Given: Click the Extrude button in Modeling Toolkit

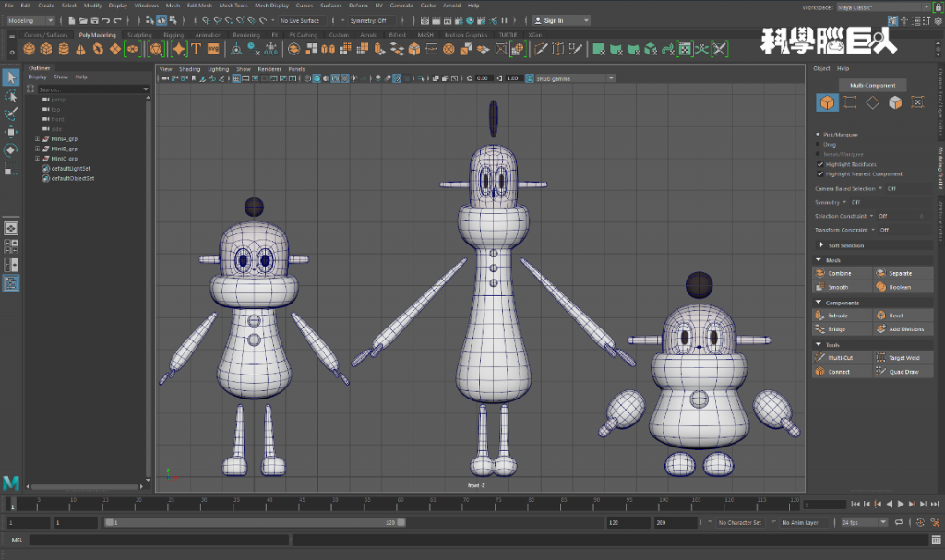Looking at the screenshot, I should point(838,316).
